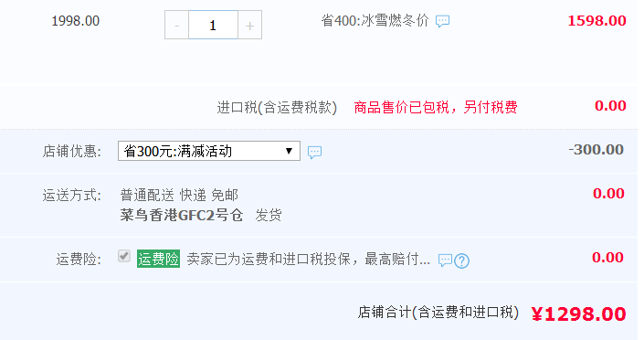Screen dimensions: 644x340
Task: Click the chat bubble icon after 最高赔付 text
Action: pyautogui.click(x=445, y=260)
